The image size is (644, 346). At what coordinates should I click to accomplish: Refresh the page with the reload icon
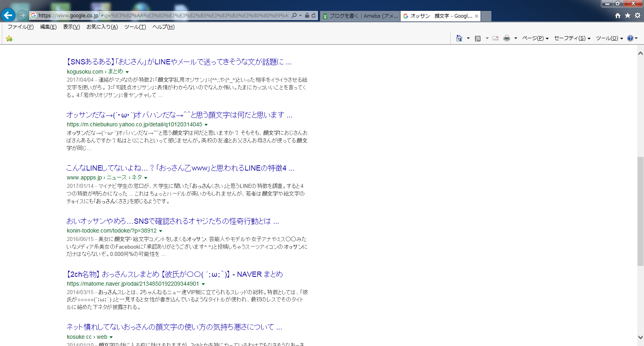(314, 15)
